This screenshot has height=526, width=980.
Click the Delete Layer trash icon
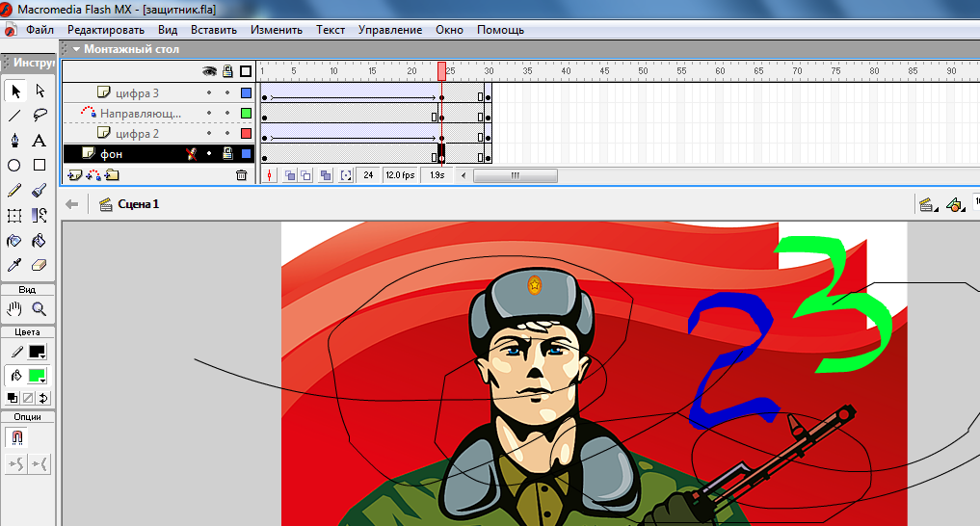[x=241, y=175]
